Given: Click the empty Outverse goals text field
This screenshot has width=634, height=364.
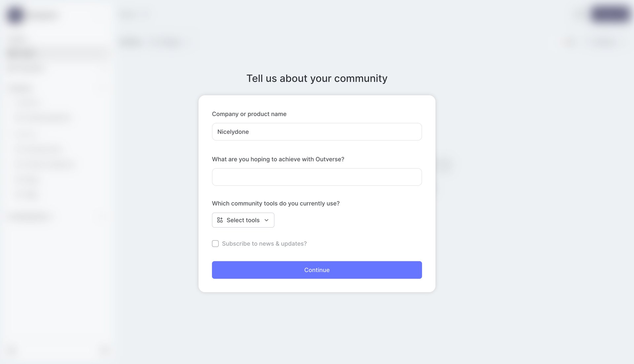Looking at the screenshot, I should coord(317,177).
